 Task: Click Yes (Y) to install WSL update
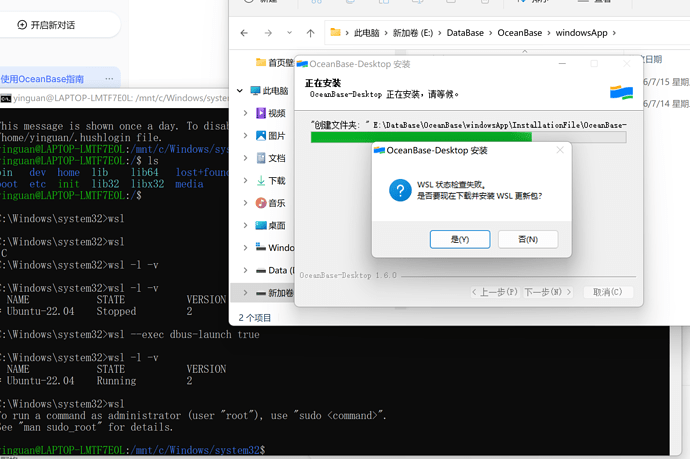460,239
